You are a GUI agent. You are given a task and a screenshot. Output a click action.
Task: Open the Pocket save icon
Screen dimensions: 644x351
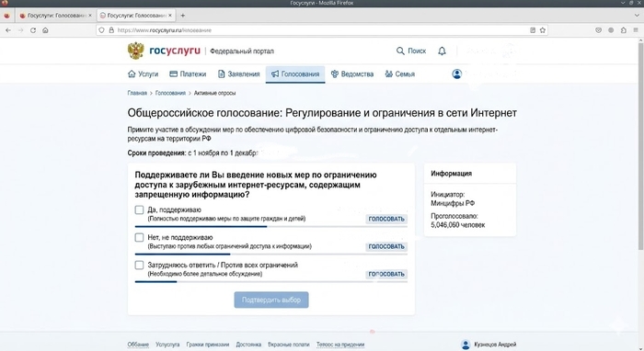(598, 30)
